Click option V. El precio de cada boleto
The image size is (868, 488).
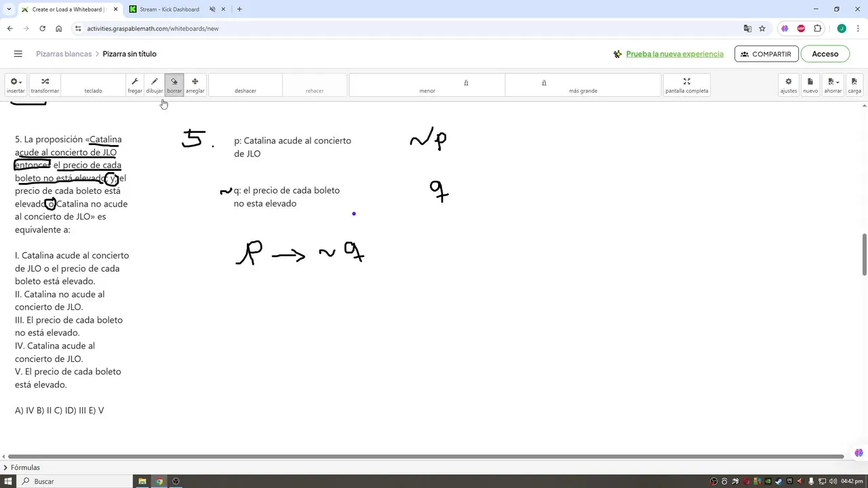coord(68,378)
